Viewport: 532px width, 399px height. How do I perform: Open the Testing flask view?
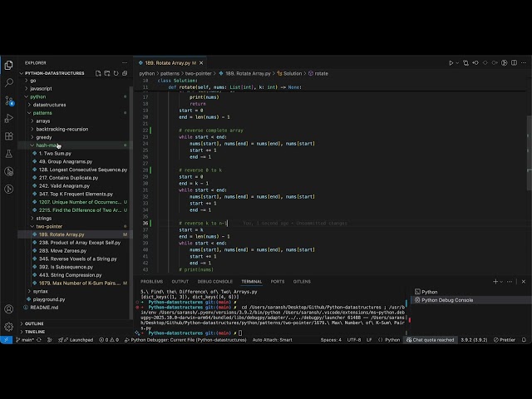pos(9,154)
